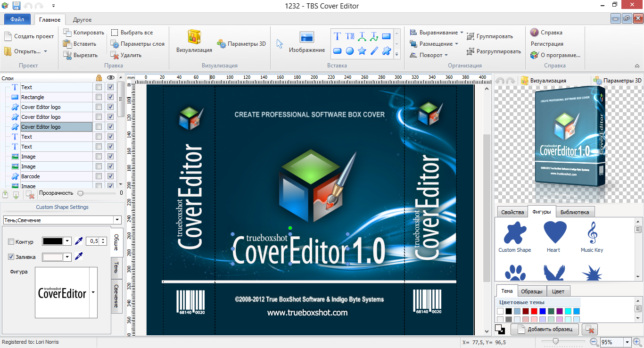This screenshot has width=644, height=348.
Task: Delete the selected layer under the layer list
Action: tap(30, 194)
